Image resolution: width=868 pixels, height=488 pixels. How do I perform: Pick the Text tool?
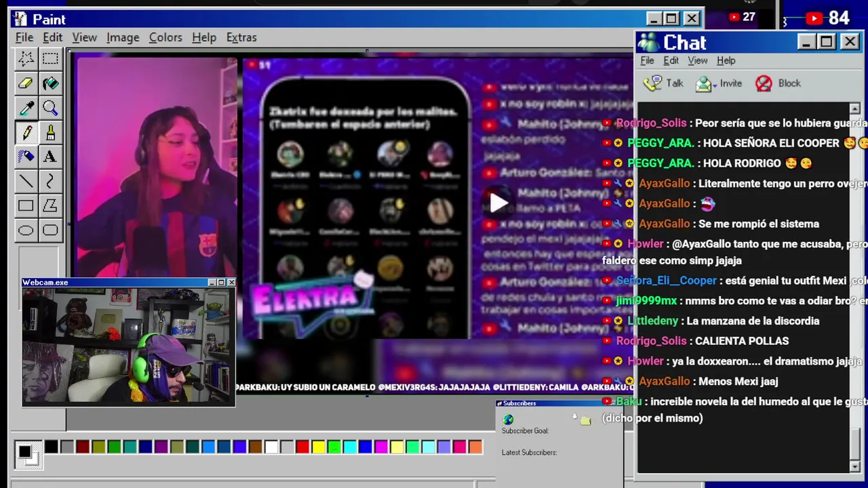point(50,157)
